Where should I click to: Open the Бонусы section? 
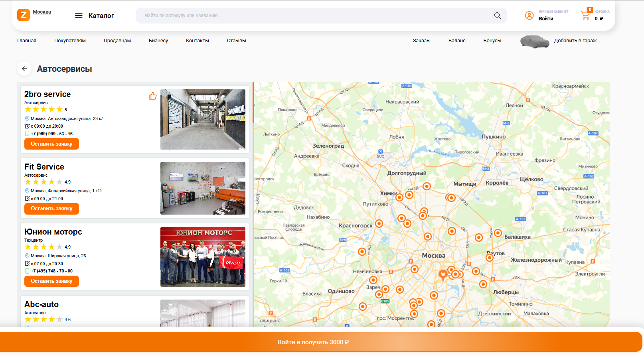pos(492,41)
